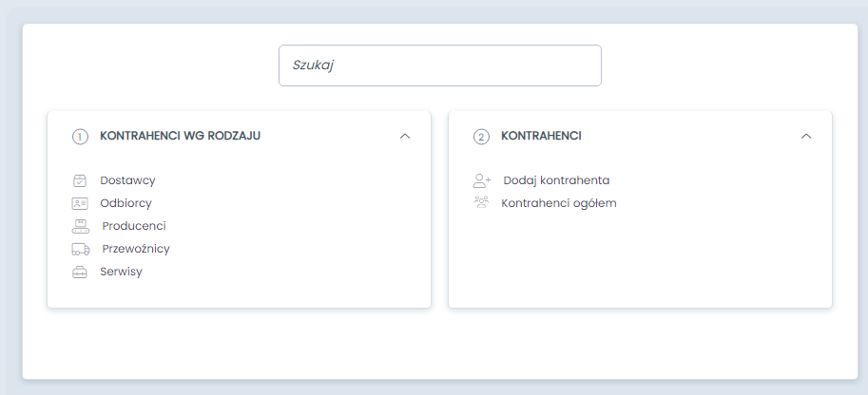Click the Kontrahenci wg rodzaju header title
Screen dimensions: 868x395
tap(180, 136)
